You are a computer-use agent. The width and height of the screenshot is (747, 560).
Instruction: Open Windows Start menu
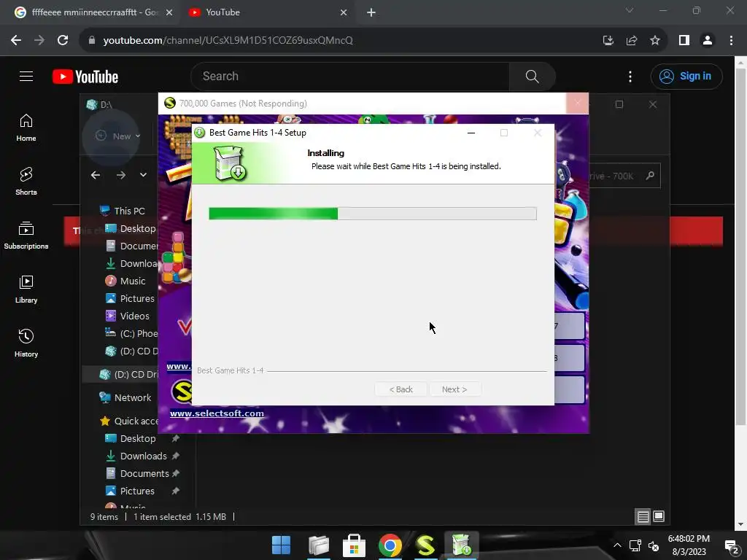(281, 545)
